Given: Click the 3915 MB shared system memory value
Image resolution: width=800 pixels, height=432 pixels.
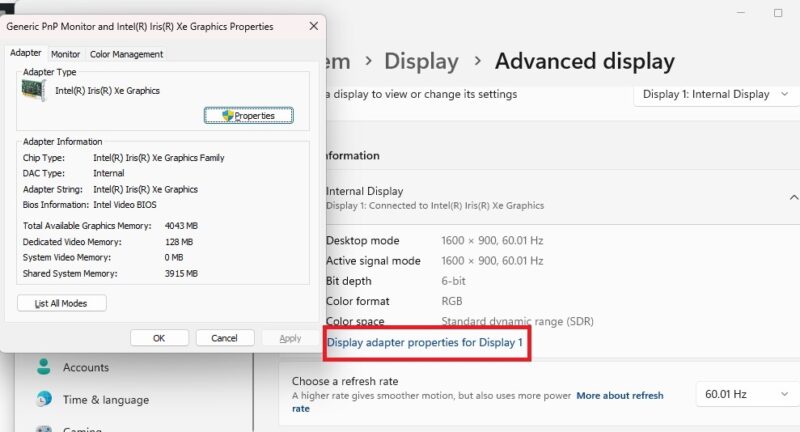Looking at the screenshot, I should click(x=181, y=273).
